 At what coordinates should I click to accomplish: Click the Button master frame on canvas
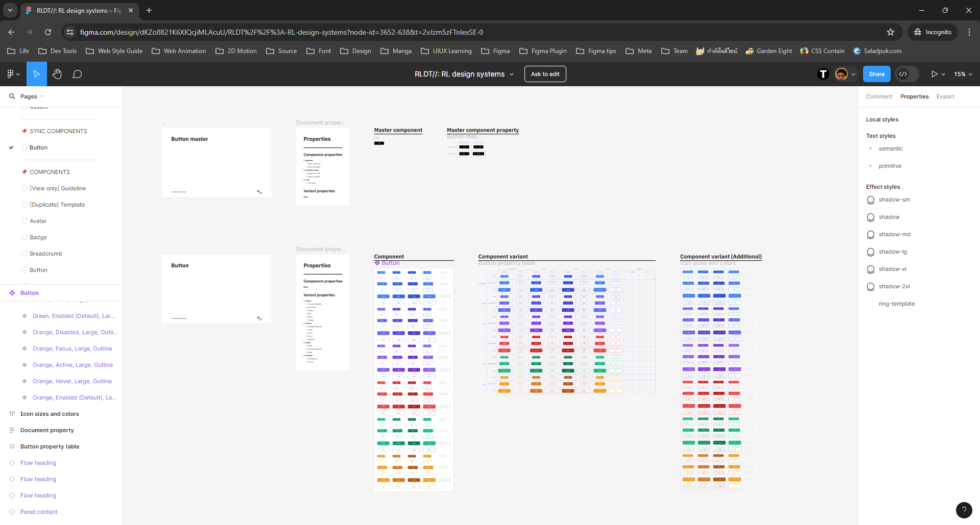pos(217,162)
